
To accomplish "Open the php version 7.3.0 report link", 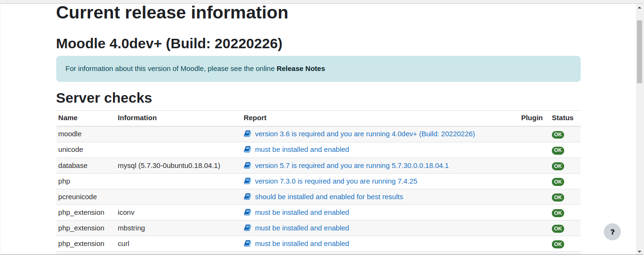I will pos(336,181).
